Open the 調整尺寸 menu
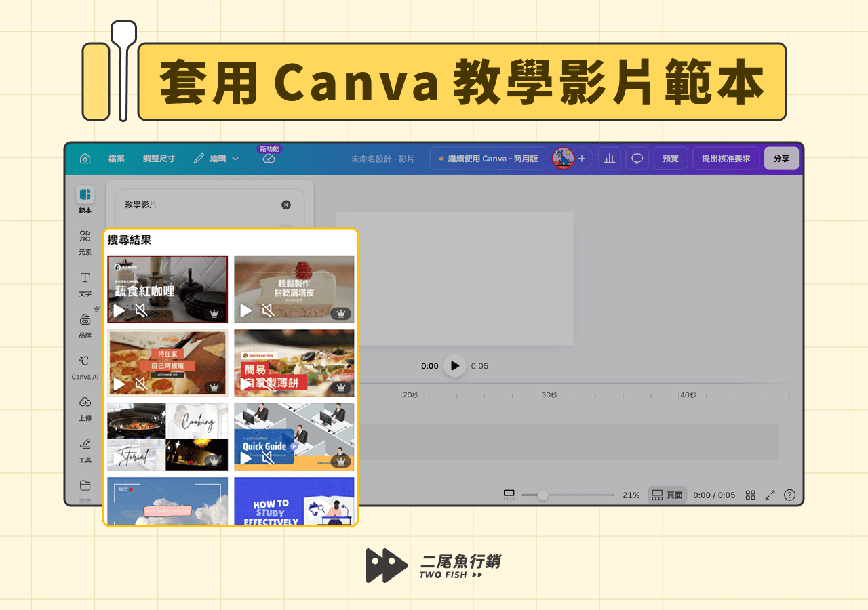 pyautogui.click(x=159, y=159)
